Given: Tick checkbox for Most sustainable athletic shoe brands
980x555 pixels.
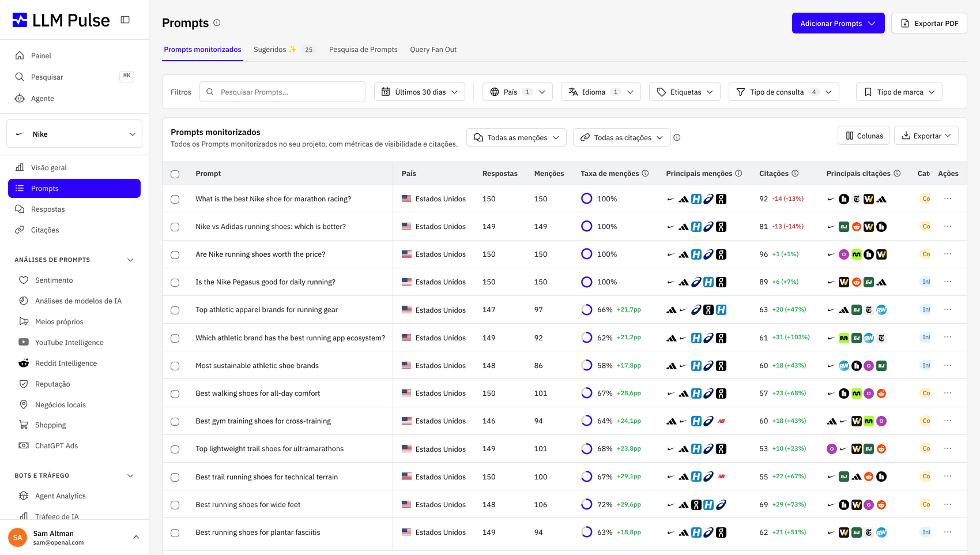Looking at the screenshot, I should (x=175, y=366).
